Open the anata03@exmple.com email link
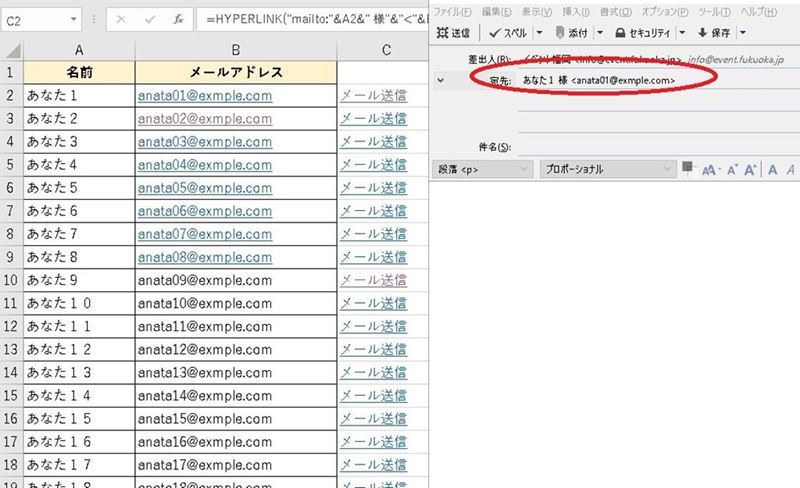Image resolution: width=800 pixels, height=488 pixels. tap(205, 141)
